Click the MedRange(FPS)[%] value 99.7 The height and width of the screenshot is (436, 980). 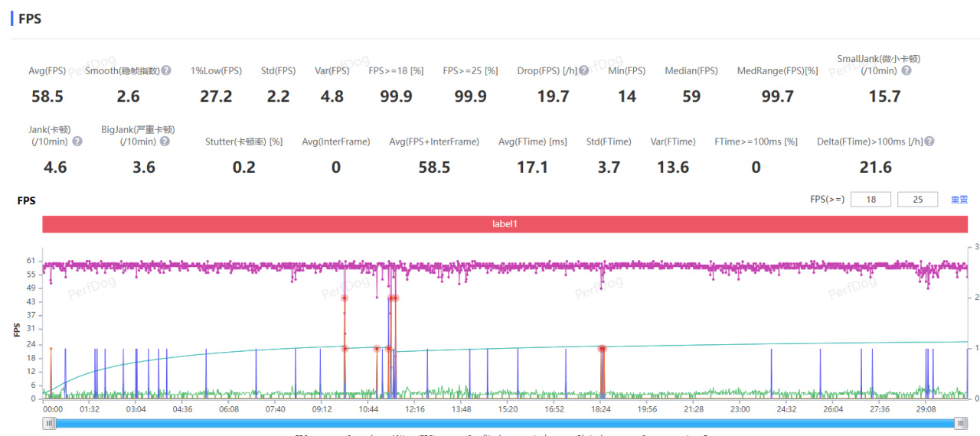tap(777, 96)
